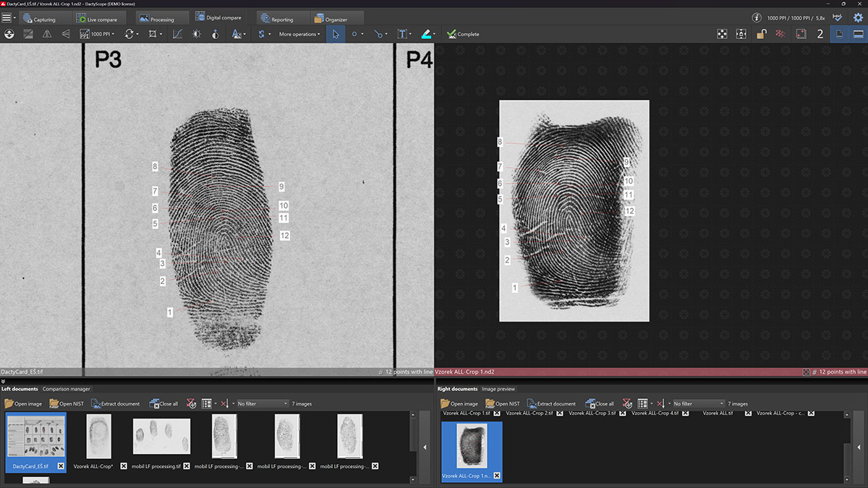Click the fit image to view icon

point(722,34)
